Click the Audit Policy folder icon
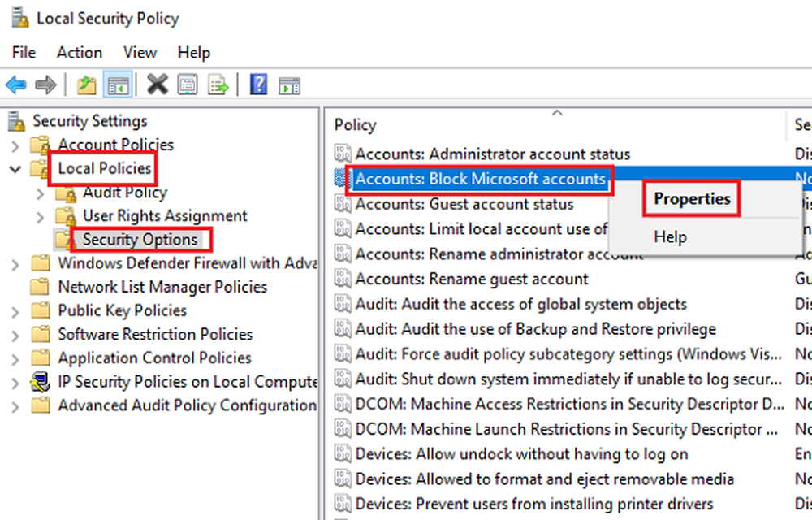 (66, 193)
